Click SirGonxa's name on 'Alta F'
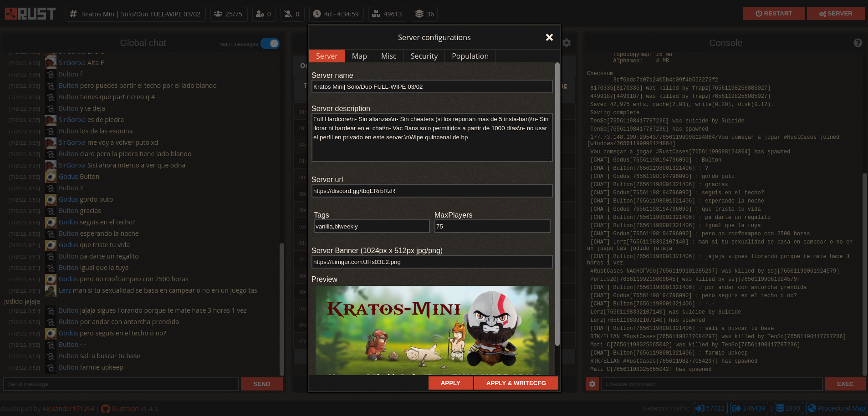 coord(72,63)
